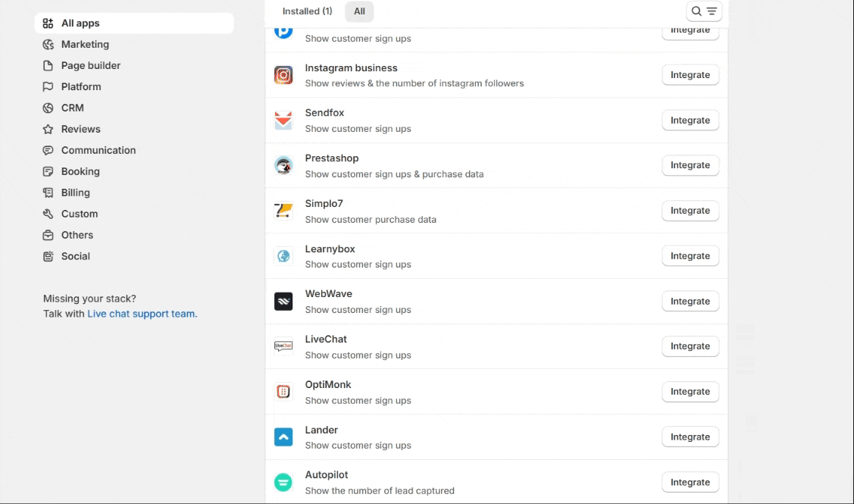The height and width of the screenshot is (504, 854).
Task: Click the Lander app logo
Action: coord(283,437)
